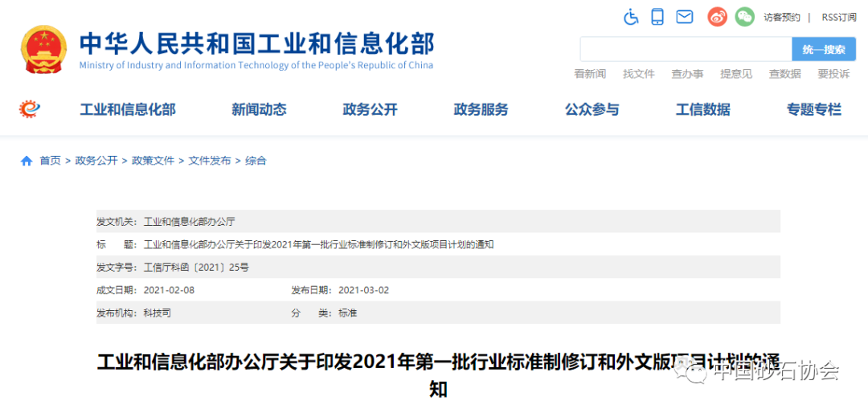Click the red gear icon in navigation bar
The width and height of the screenshot is (868, 409).
pos(30,108)
